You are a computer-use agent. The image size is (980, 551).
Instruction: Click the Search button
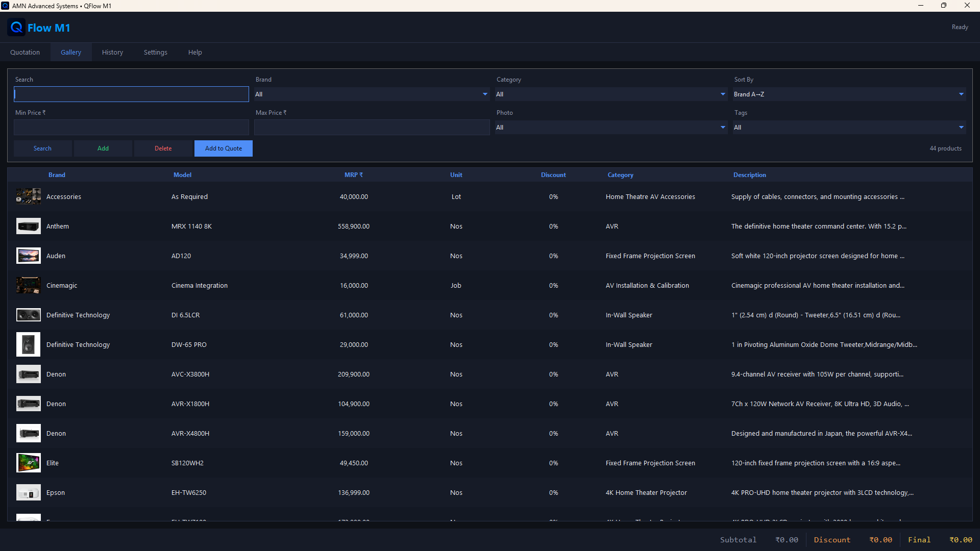[42, 148]
